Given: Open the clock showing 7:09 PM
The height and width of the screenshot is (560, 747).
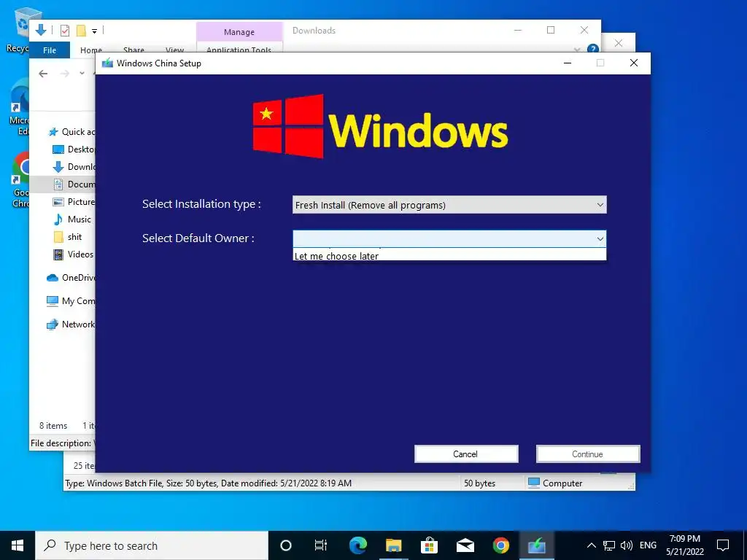Looking at the screenshot, I should [684, 545].
